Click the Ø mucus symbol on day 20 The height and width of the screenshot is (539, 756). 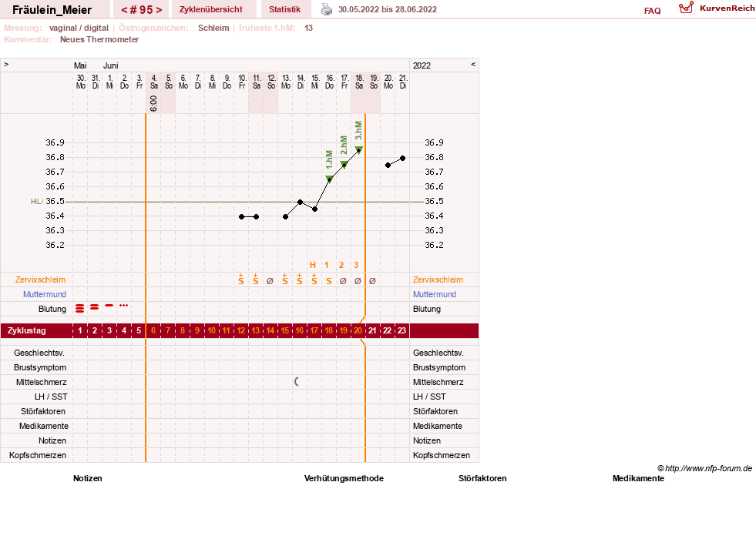[x=358, y=281]
